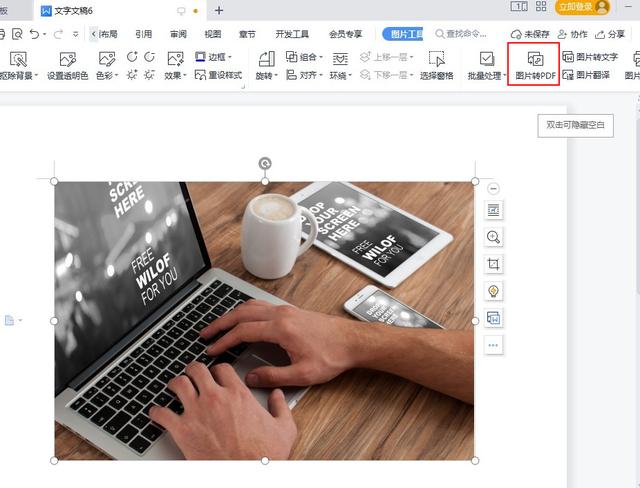Click the rotation handle above the image
Viewport: 640px width, 488px height.
pos(265,164)
